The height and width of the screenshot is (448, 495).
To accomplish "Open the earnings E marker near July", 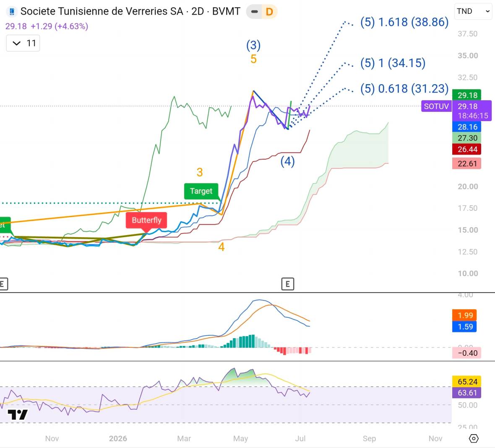I will (288, 284).
